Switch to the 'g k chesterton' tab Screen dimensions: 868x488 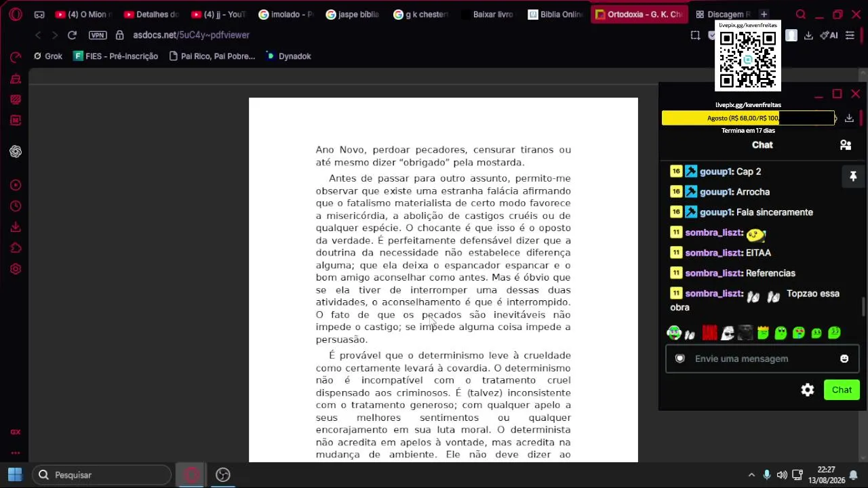click(x=420, y=14)
